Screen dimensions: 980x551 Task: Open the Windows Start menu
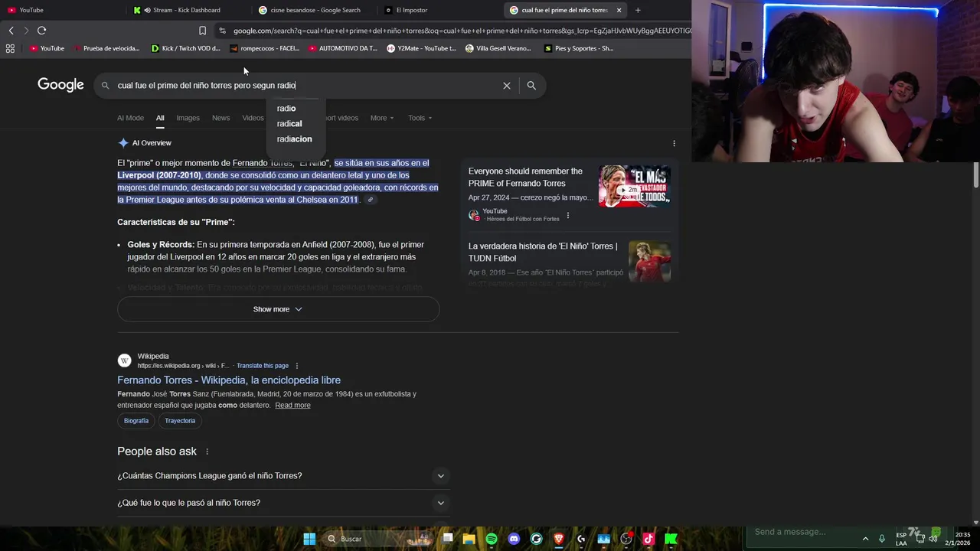(x=309, y=539)
